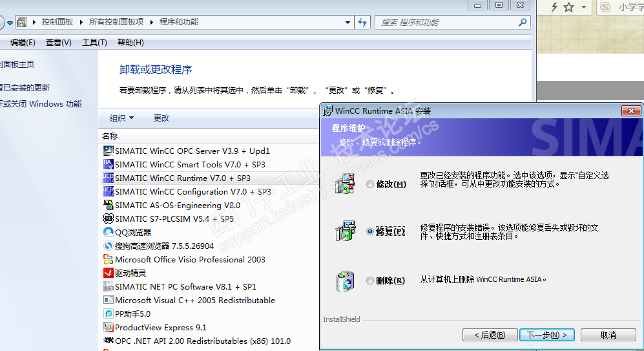Click the 驱动精灵 icon

tap(108, 273)
